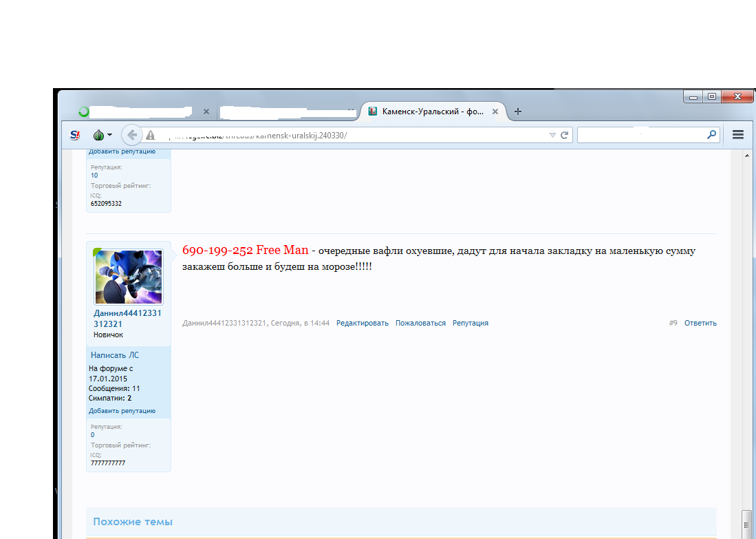
Task: Open the hamburger browser menu
Action: pyautogui.click(x=737, y=135)
